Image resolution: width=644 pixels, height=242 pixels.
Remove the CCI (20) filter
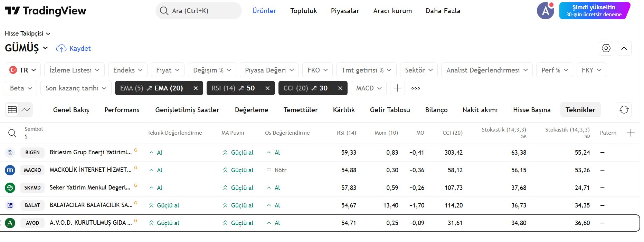point(340,88)
